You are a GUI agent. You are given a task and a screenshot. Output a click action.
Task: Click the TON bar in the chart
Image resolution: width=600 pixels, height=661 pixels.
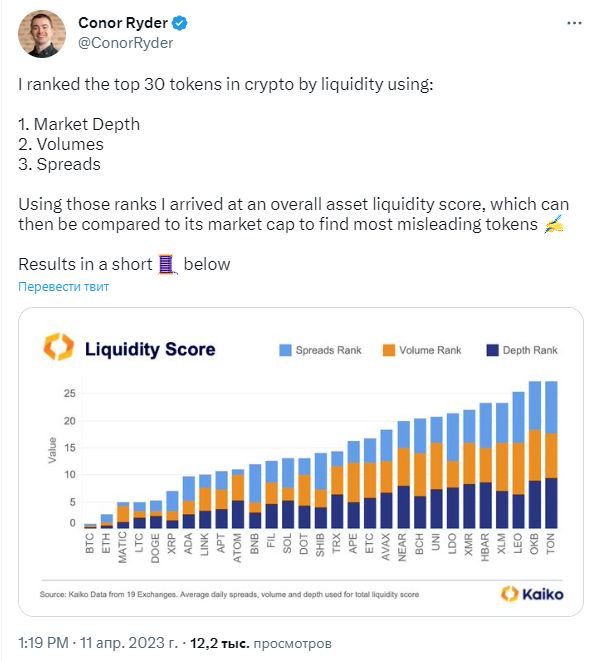pos(551,454)
